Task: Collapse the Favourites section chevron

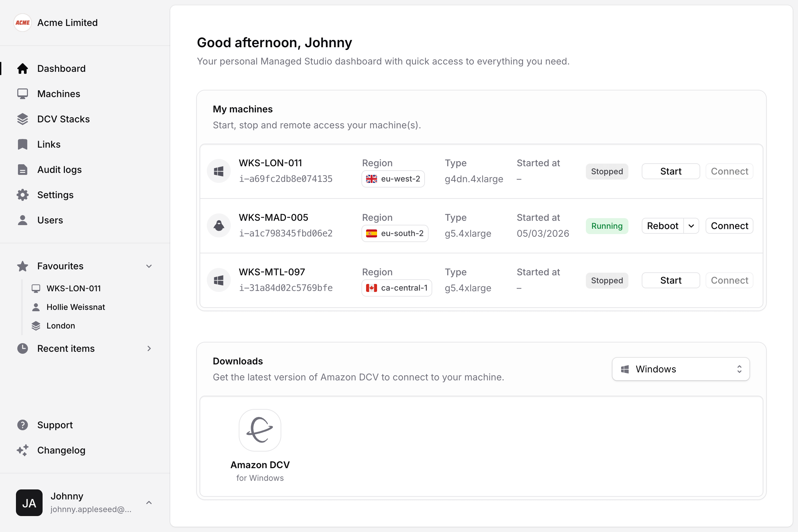Action: point(149,266)
